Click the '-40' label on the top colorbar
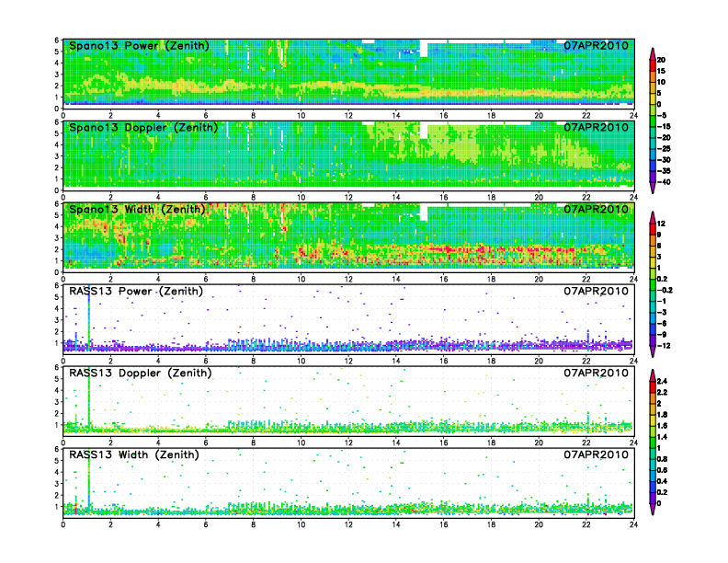The image size is (728, 563). (664, 182)
